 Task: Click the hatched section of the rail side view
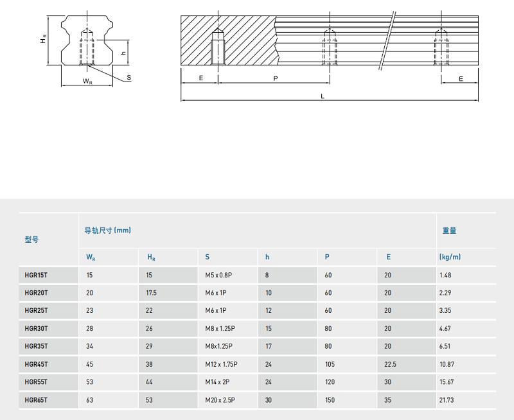point(229,40)
